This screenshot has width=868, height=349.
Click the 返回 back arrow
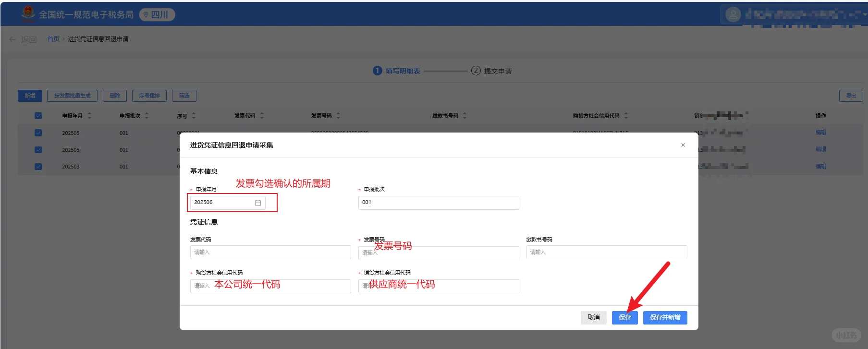point(12,39)
